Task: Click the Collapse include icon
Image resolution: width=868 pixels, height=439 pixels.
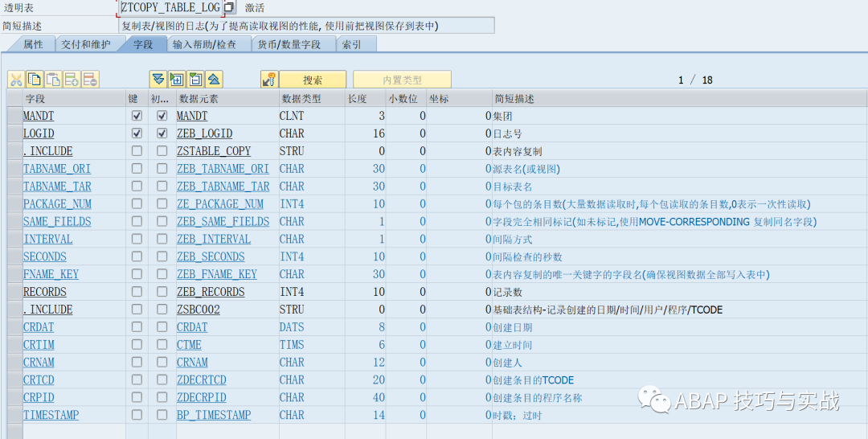Action: [x=195, y=80]
